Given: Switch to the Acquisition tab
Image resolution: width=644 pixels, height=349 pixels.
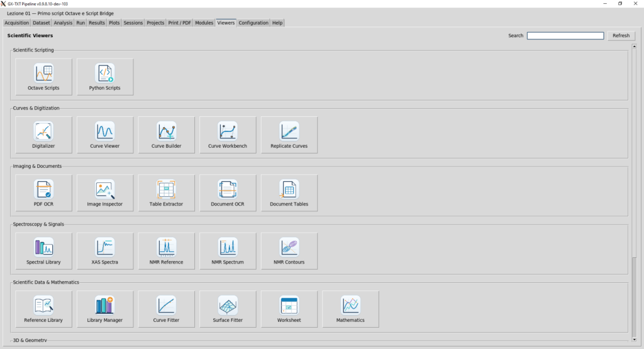Looking at the screenshot, I should [17, 23].
